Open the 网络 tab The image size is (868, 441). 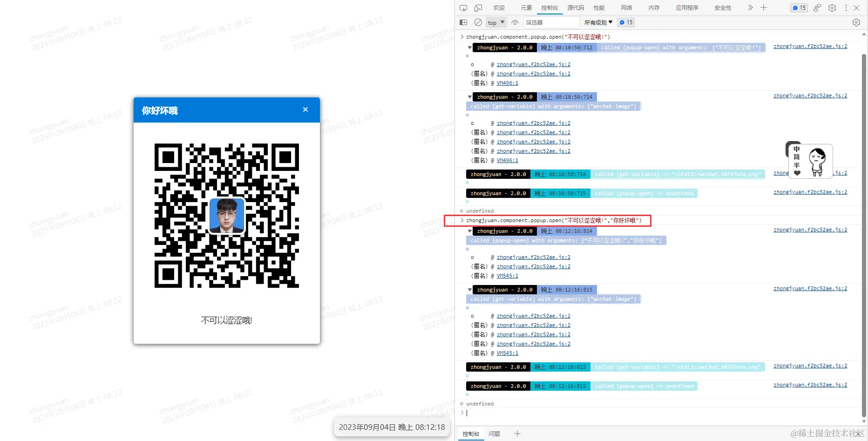627,8
